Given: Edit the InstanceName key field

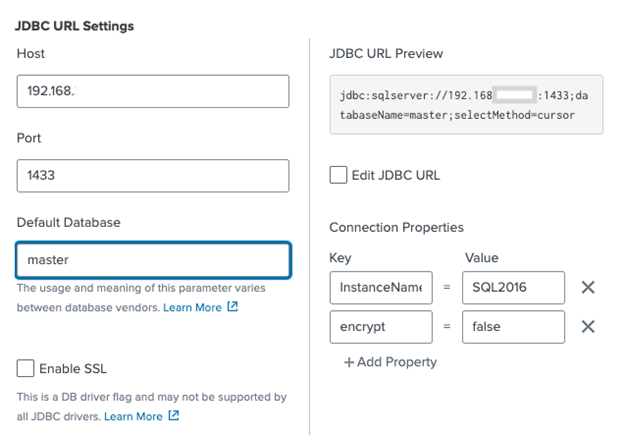Looking at the screenshot, I should click(x=381, y=287).
